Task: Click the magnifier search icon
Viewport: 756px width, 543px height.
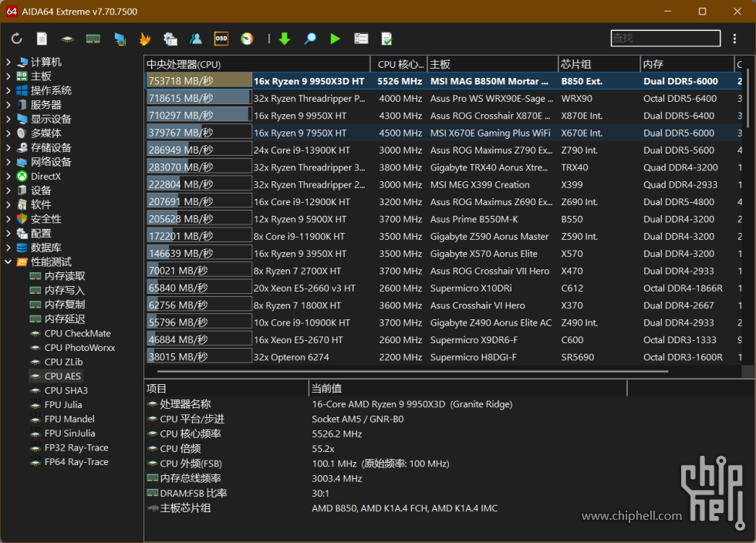Action: tap(310, 39)
